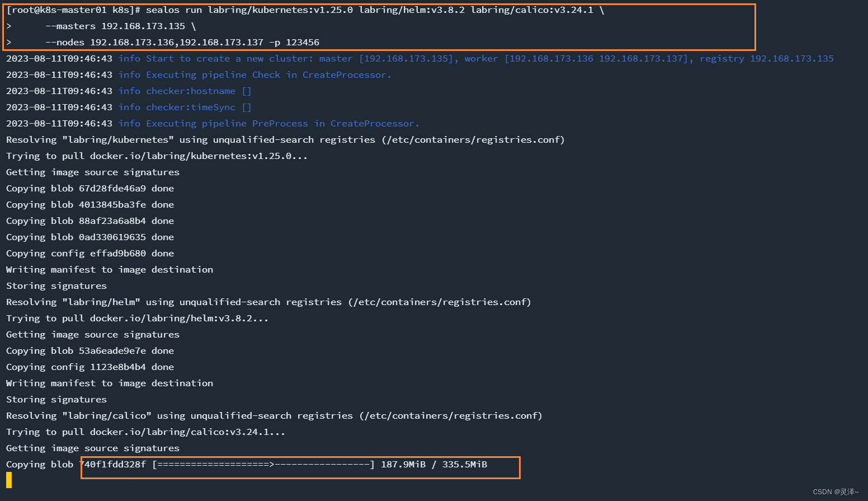This screenshot has width=868, height=501.
Task: Click 'Copying blob 0ad330619635 done' line
Action: [x=90, y=237]
